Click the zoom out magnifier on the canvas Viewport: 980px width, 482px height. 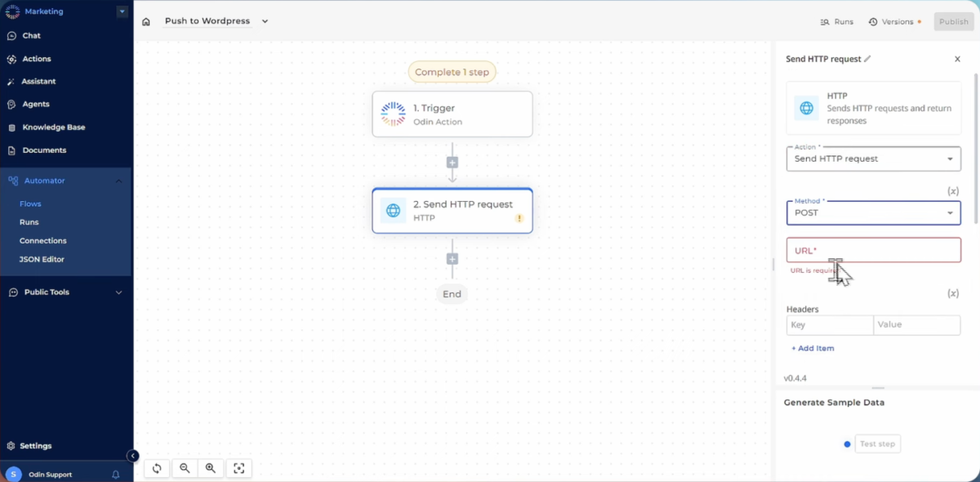pyautogui.click(x=185, y=468)
